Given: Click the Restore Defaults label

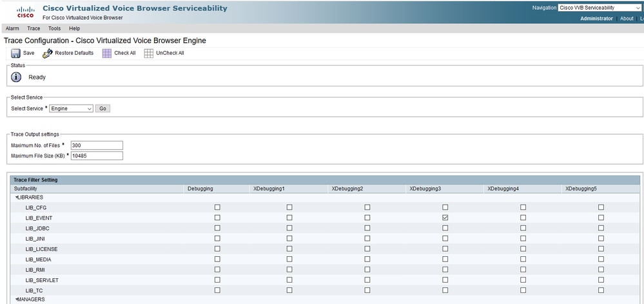Looking at the screenshot, I should (x=74, y=53).
